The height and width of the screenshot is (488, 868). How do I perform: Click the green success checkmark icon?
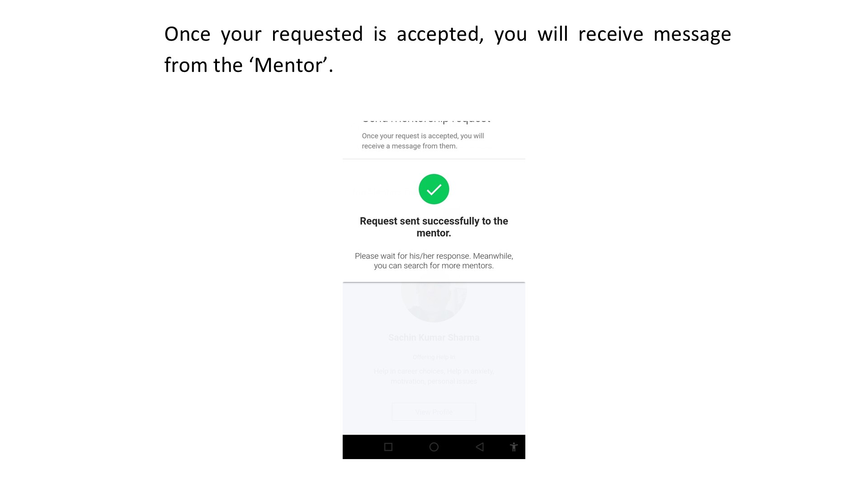tap(434, 189)
